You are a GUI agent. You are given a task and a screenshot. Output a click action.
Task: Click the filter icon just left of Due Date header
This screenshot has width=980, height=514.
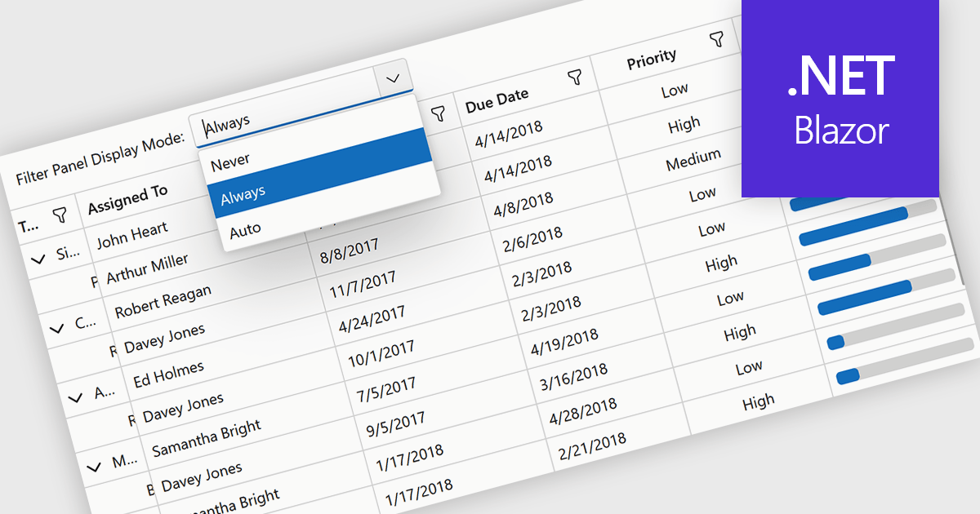[x=439, y=113]
